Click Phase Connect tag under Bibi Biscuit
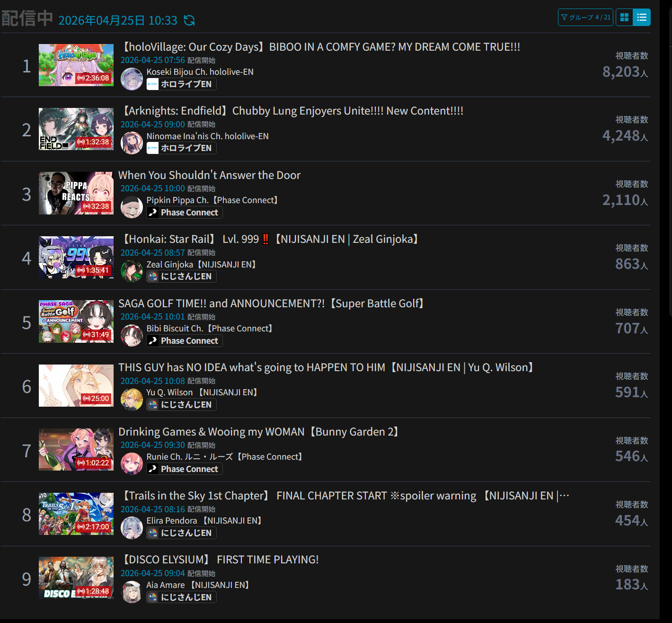The image size is (672, 623). [185, 341]
